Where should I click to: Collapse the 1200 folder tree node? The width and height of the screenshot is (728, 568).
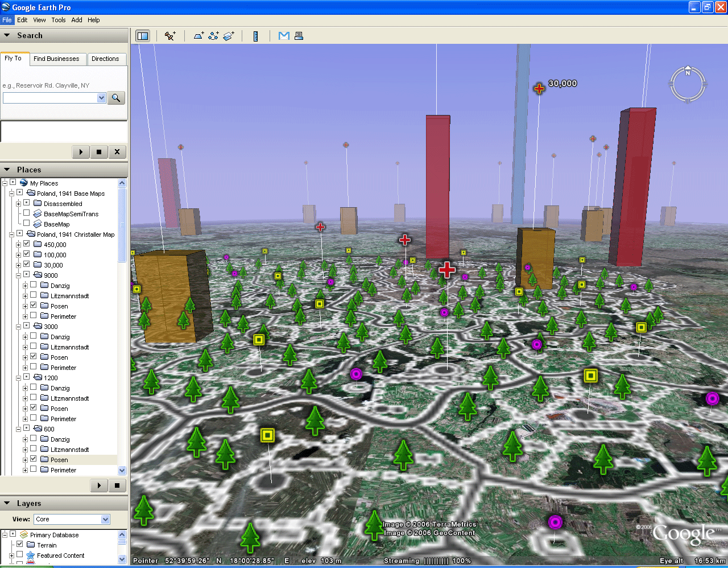(x=18, y=378)
